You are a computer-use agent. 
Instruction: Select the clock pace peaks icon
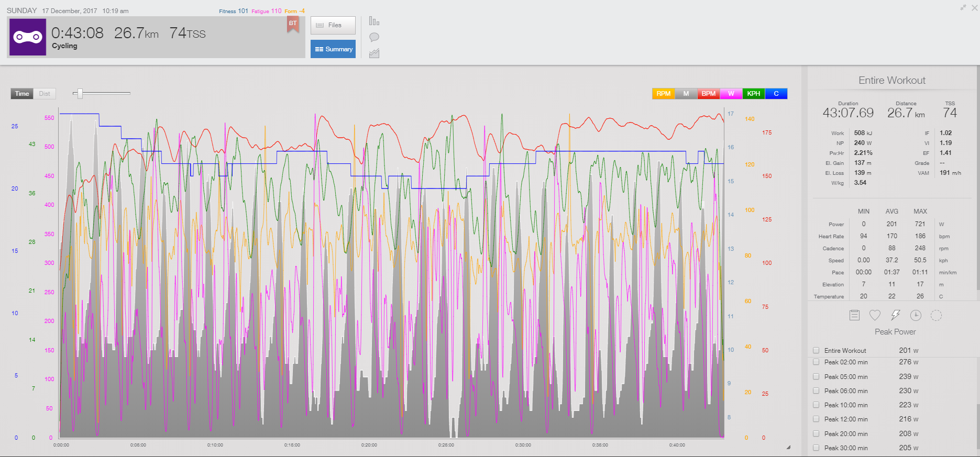click(916, 315)
